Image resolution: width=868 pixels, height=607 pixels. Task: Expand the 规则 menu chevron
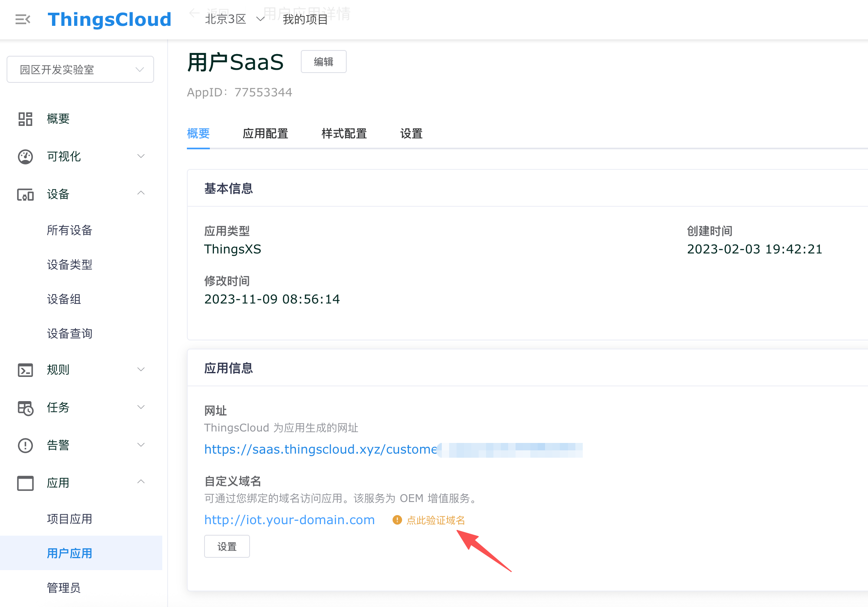(x=141, y=370)
